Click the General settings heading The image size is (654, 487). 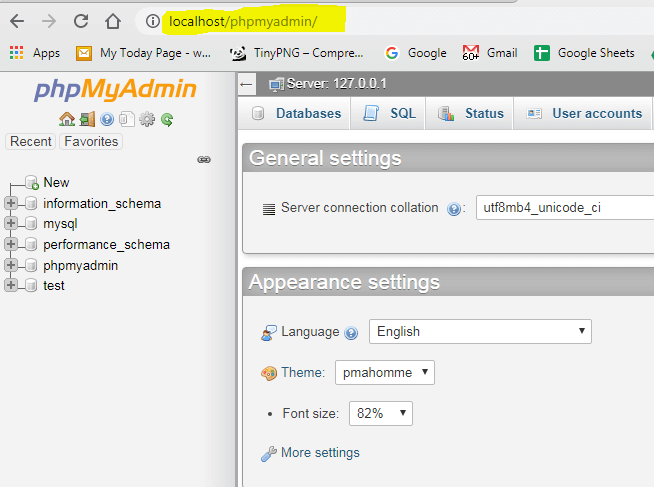pyautogui.click(x=325, y=158)
